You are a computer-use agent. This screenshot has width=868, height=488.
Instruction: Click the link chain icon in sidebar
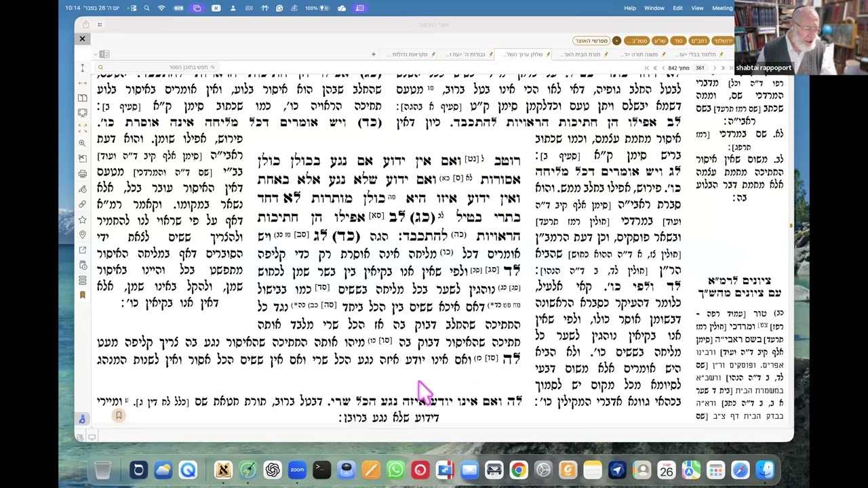coord(82,203)
